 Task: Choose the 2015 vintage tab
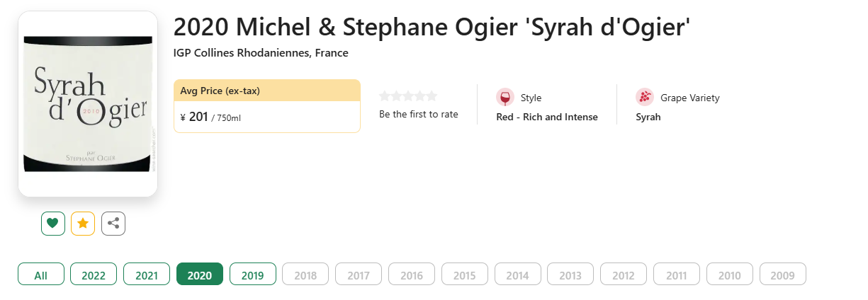tap(465, 275)
